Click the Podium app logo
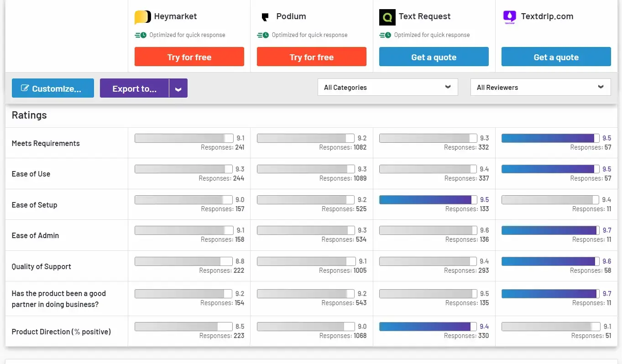The image size is (622, 364). click(265, 16)
